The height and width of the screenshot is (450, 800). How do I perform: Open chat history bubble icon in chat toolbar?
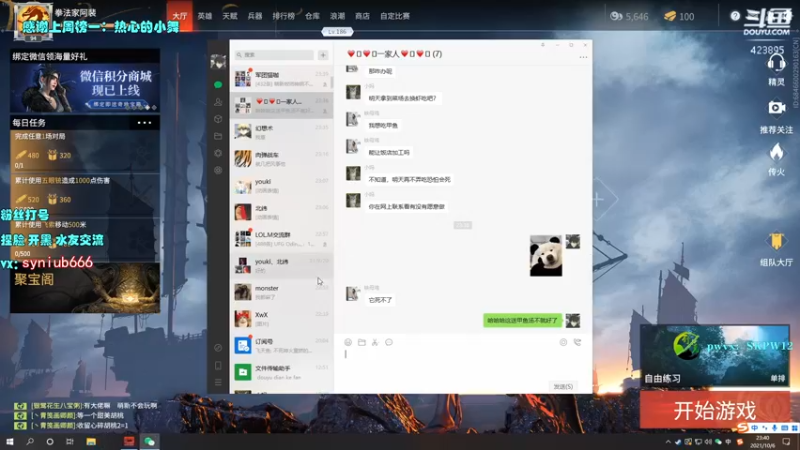coord(389,342)
